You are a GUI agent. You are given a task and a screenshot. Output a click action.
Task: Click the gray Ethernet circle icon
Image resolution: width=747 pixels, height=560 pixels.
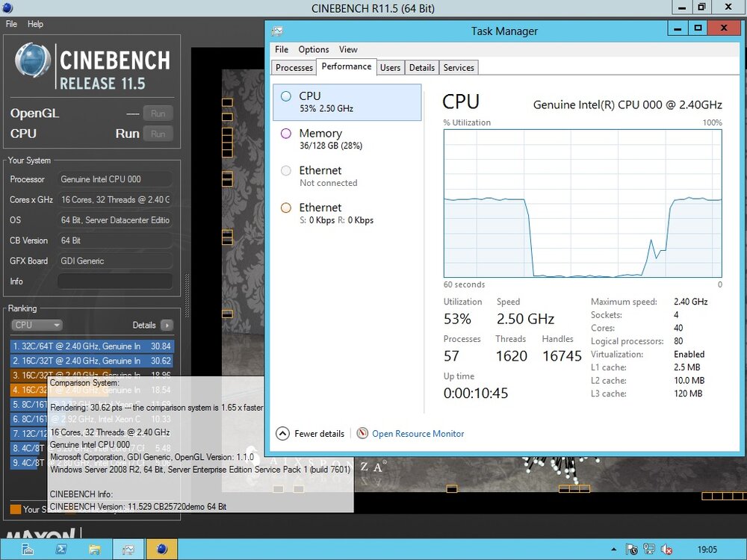[286, 170]
